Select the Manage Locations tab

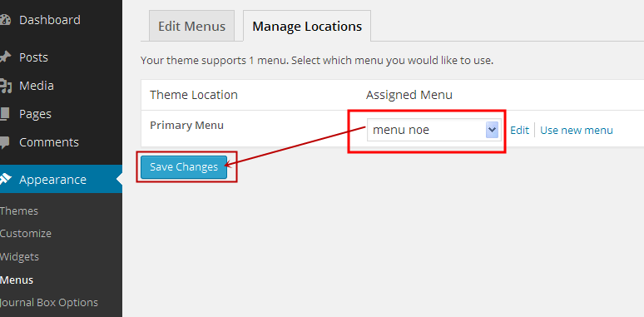pos(307,26)
